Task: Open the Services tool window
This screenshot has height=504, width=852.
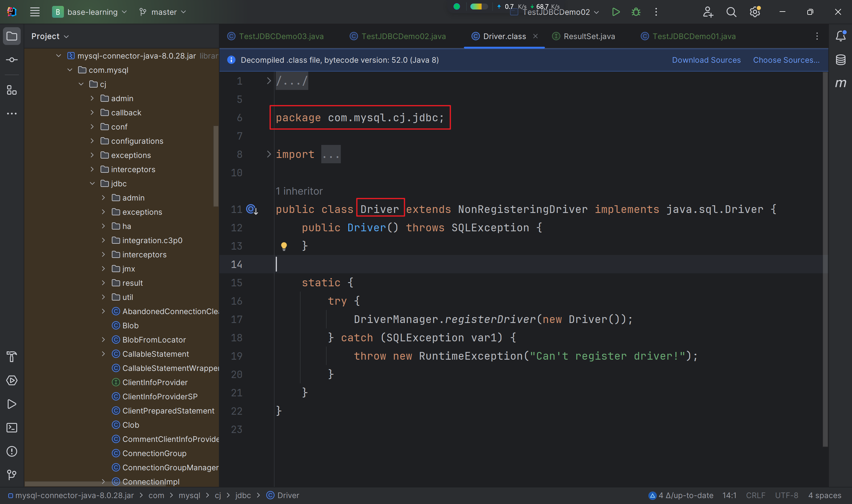Action: [x=12, y=380]
